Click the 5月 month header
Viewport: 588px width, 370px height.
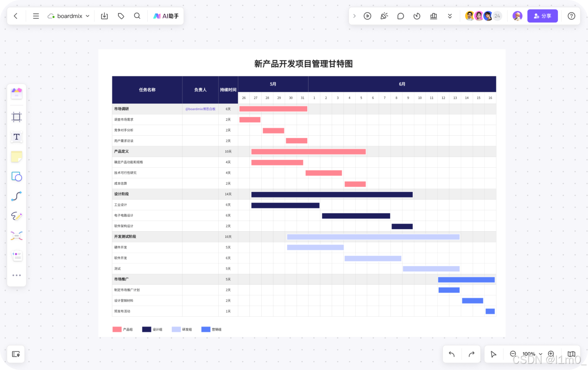point(273,84)
